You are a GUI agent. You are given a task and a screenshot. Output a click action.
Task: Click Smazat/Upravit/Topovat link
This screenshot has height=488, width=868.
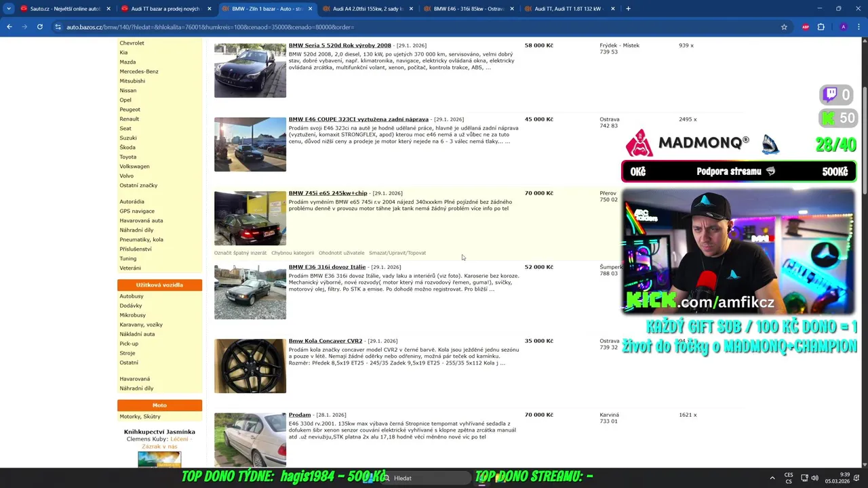pos(397,253)
